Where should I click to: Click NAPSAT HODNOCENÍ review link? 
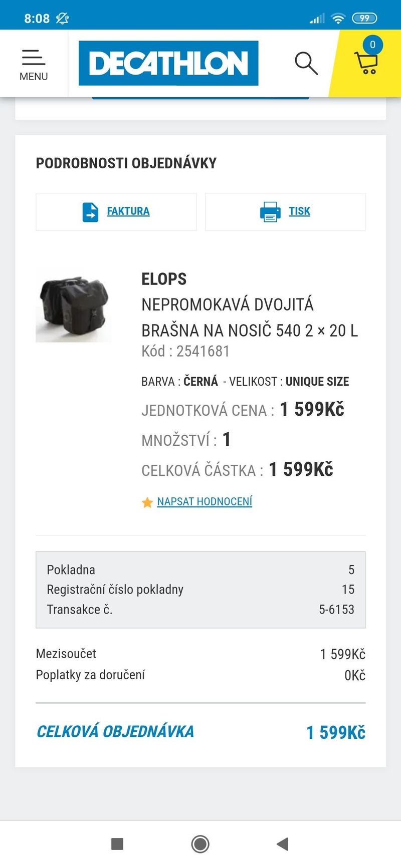pyautogui.click(x=205, y=502)
